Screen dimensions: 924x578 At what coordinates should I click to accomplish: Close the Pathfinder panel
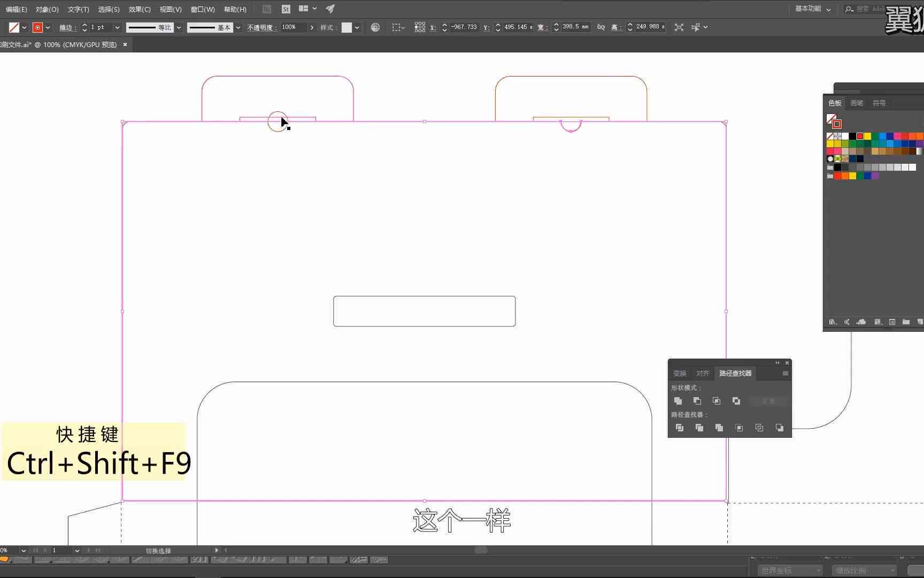[787, 363]
